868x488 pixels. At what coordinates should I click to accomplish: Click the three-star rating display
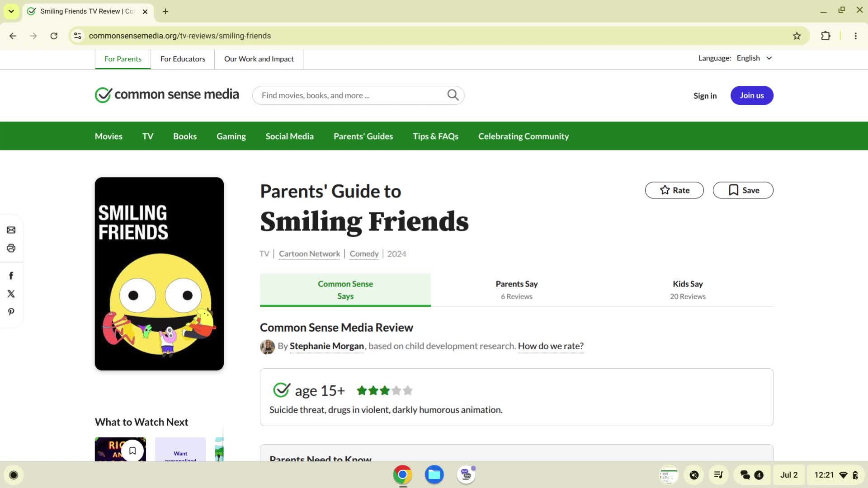tap(384, 390)
